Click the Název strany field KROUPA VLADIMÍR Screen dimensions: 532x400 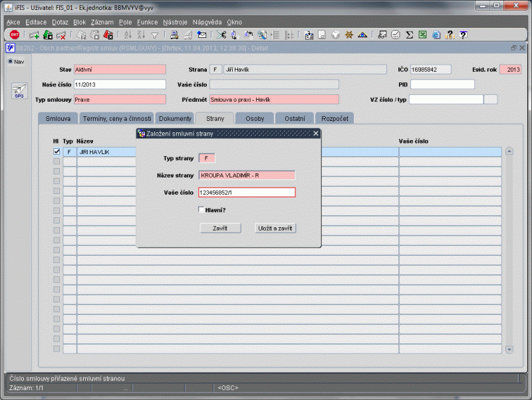pyautogui.click(x=247, y=175)
